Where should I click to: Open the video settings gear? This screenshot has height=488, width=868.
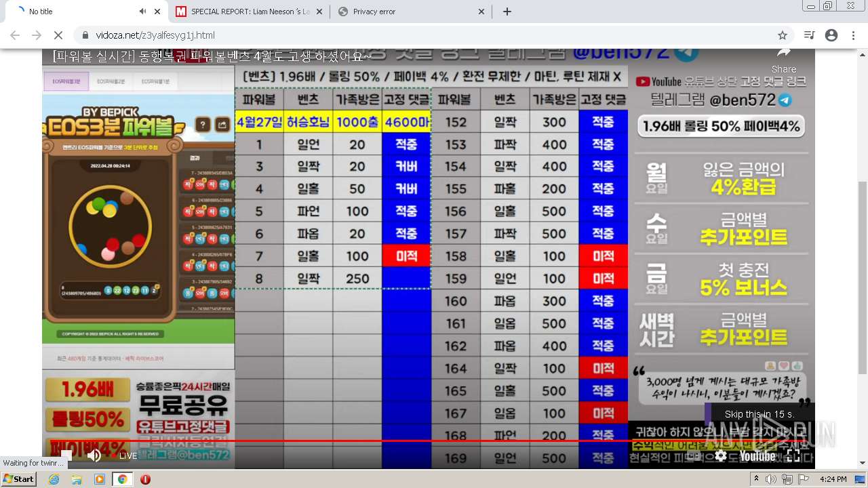tap(721, 455)
